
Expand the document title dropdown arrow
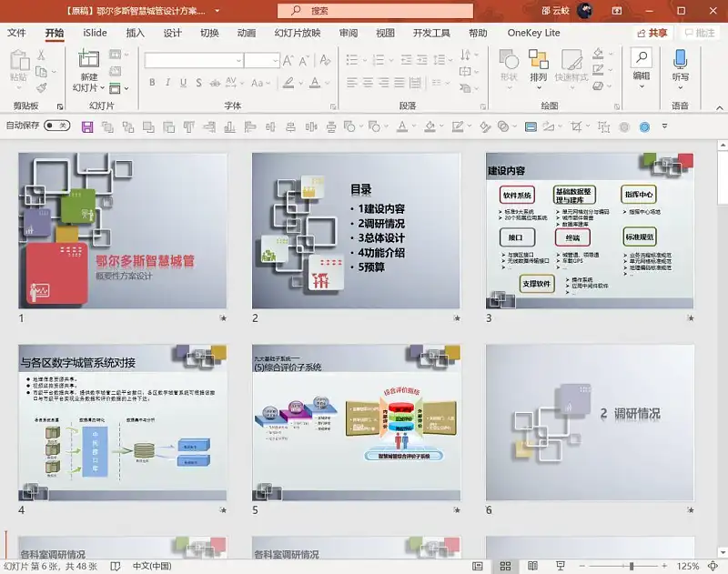(x=217, y=10)
